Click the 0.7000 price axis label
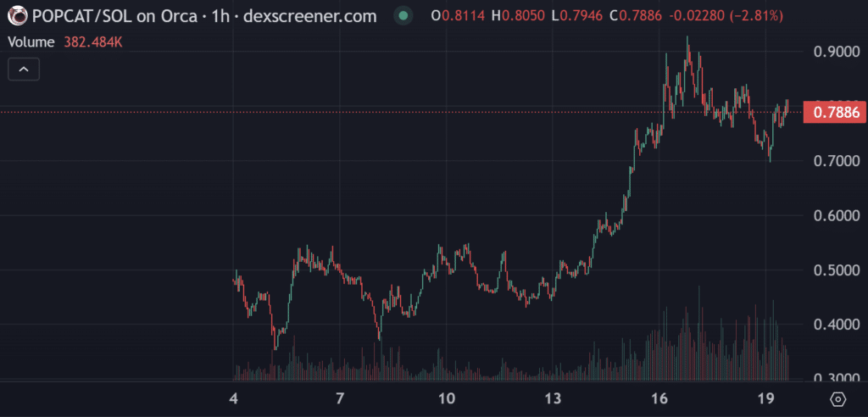Image resolution: width=868 pixels, height=417 pixels. pyautogui.click(x=834, y=161)
